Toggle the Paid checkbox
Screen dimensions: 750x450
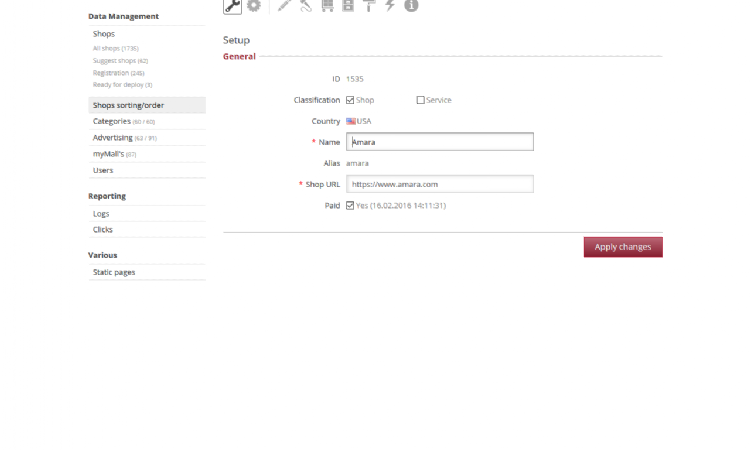350,205
